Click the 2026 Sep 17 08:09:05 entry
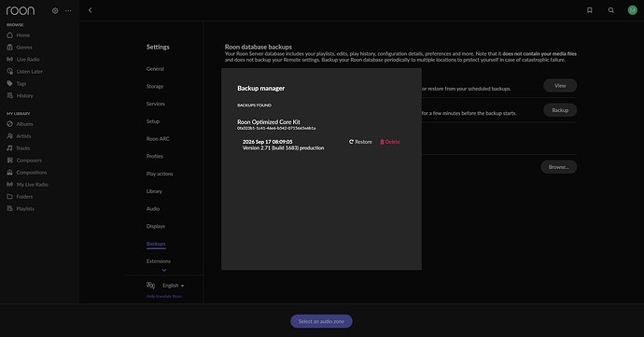 coord(267,142)
